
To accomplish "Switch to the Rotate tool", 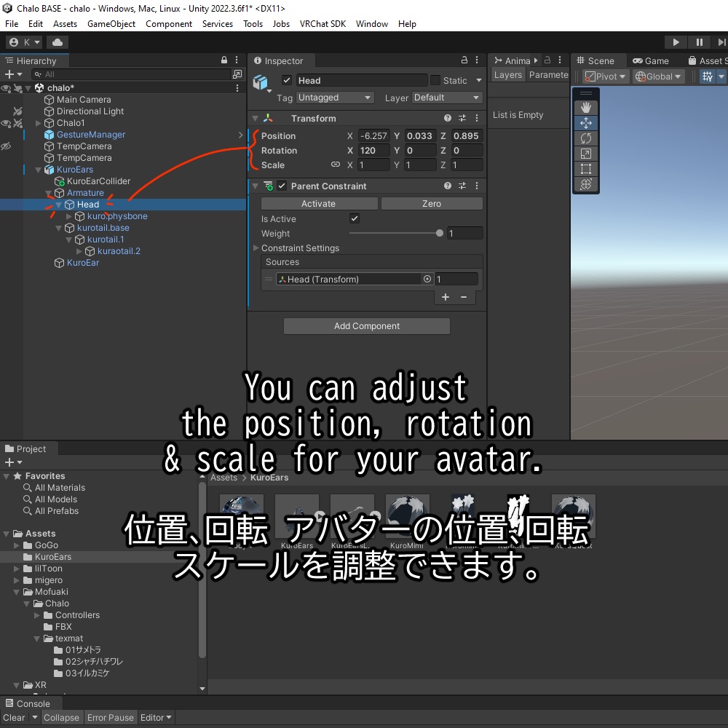I will pyautogui.click(x=586, y=138).
